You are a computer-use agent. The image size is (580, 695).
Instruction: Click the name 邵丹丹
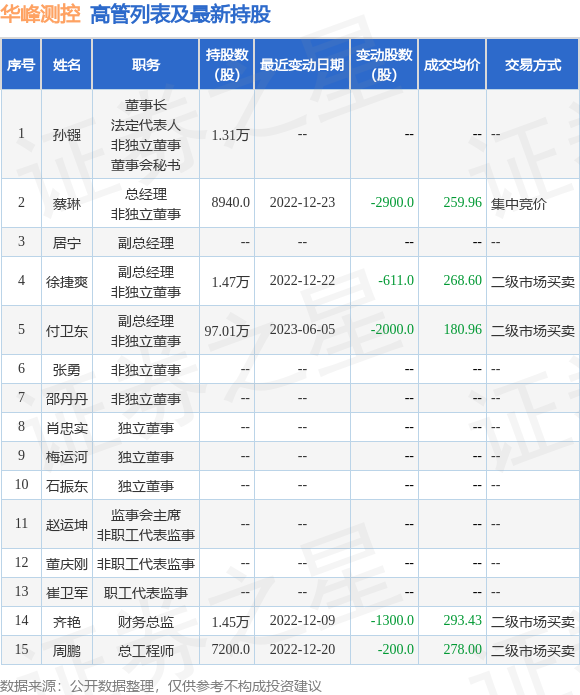coord(66,398)
